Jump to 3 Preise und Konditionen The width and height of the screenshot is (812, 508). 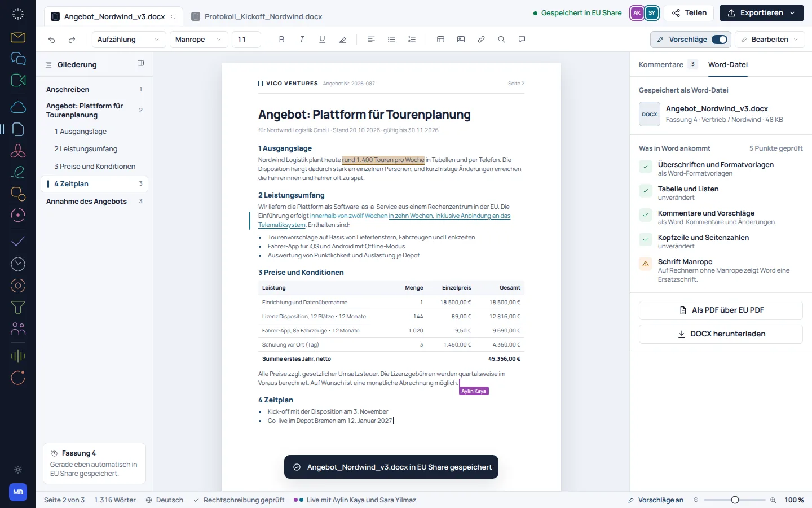coord(95,167)
